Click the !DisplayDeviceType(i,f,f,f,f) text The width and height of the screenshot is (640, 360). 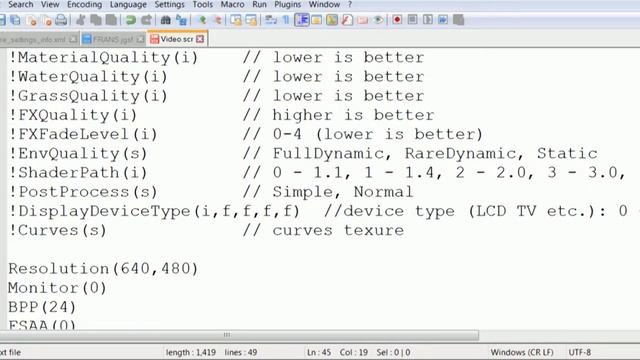(x=154, y=211)
